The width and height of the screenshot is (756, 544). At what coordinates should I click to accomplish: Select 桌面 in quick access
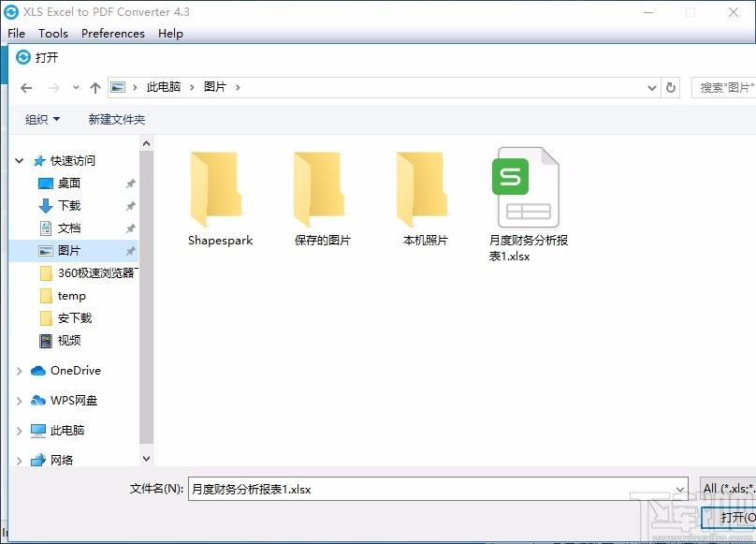[69, 183]
